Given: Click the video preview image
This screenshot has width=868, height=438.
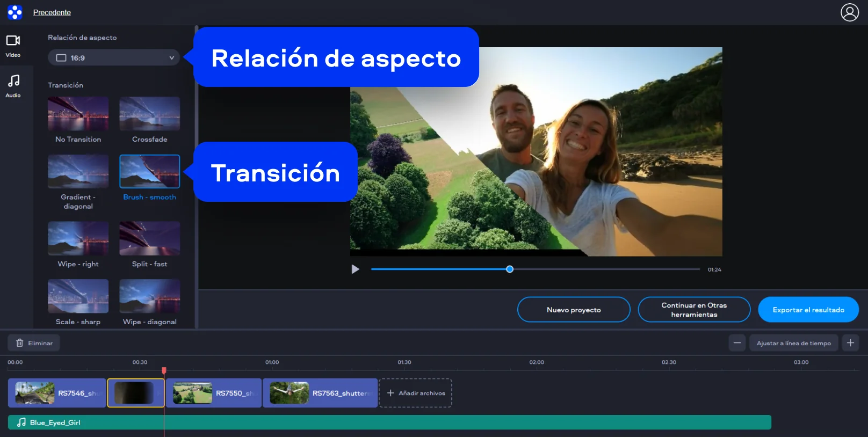Looking at the screenshot, I should [536, 152].
